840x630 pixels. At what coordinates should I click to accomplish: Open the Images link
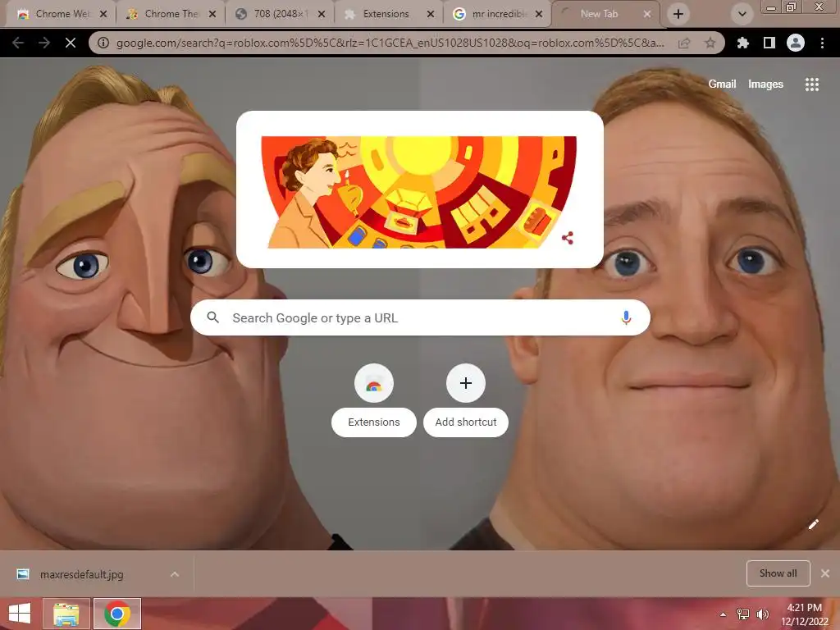coord(765,84)
